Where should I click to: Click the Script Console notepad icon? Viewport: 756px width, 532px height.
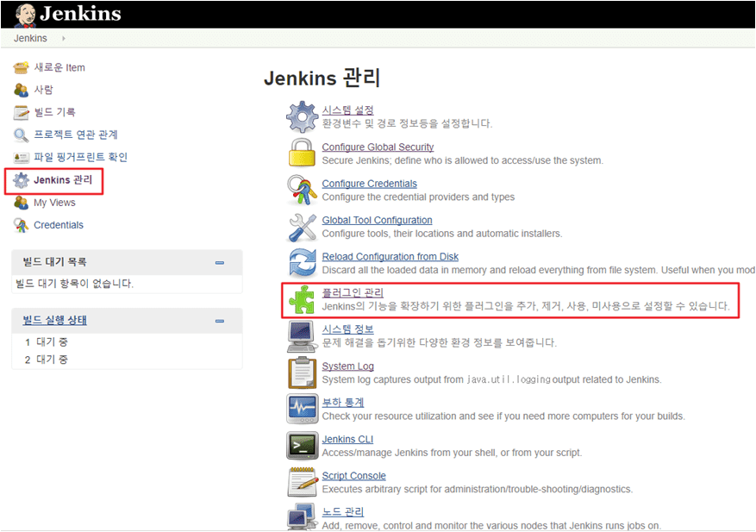coord(302,482)
